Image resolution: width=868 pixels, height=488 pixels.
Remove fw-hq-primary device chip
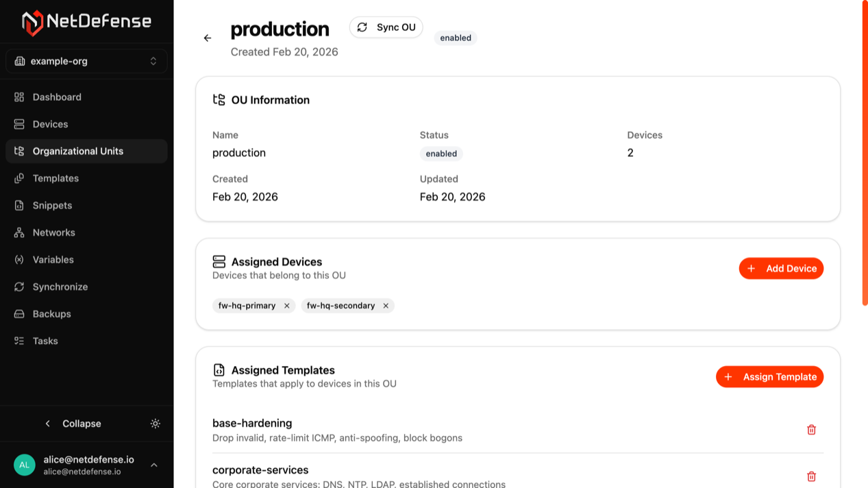tap(287, 306)
